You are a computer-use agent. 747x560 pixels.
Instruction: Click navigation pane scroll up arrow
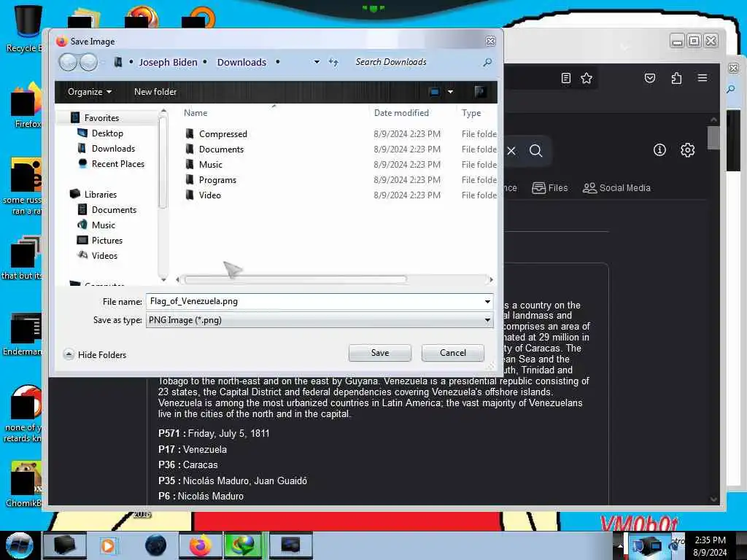click(x=163, y=111)
